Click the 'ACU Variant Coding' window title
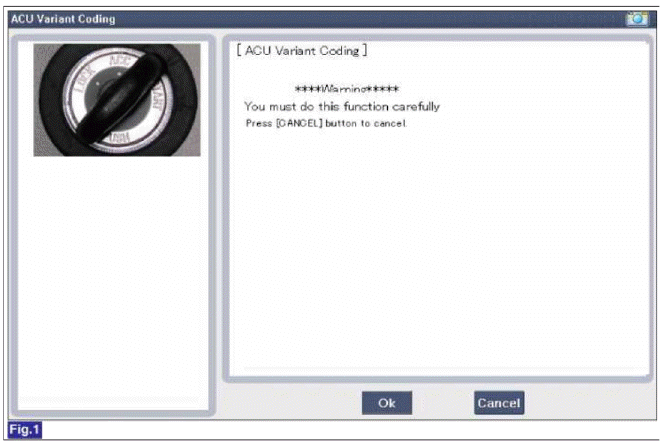 click(x=63, y=19)
